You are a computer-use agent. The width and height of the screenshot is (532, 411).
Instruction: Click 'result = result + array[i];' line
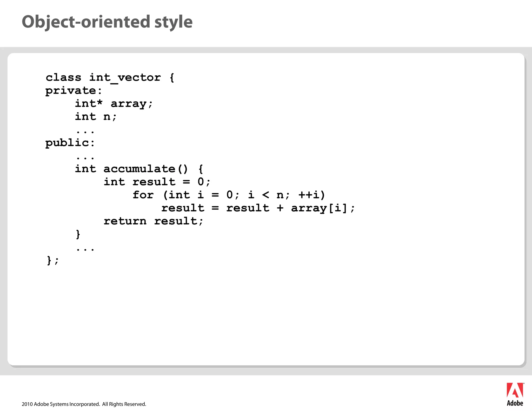pos(258,208)
